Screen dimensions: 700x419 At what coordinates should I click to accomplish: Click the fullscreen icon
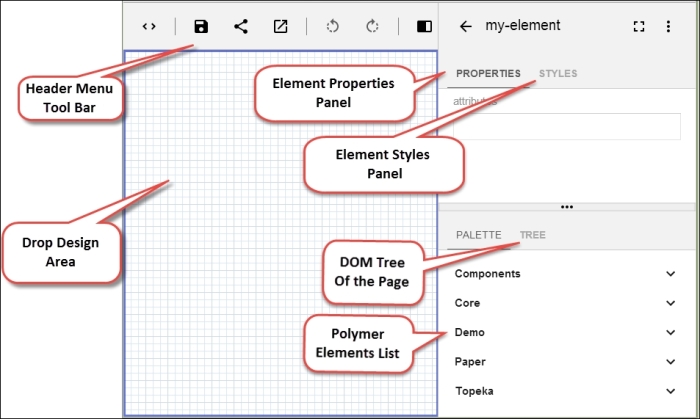pos(639,26)
